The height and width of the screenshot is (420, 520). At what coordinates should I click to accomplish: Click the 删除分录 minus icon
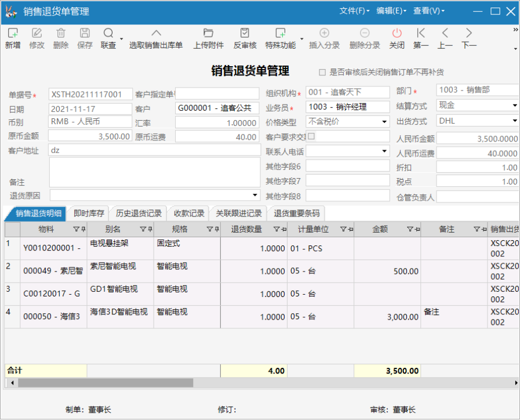[x=365, y=33]
